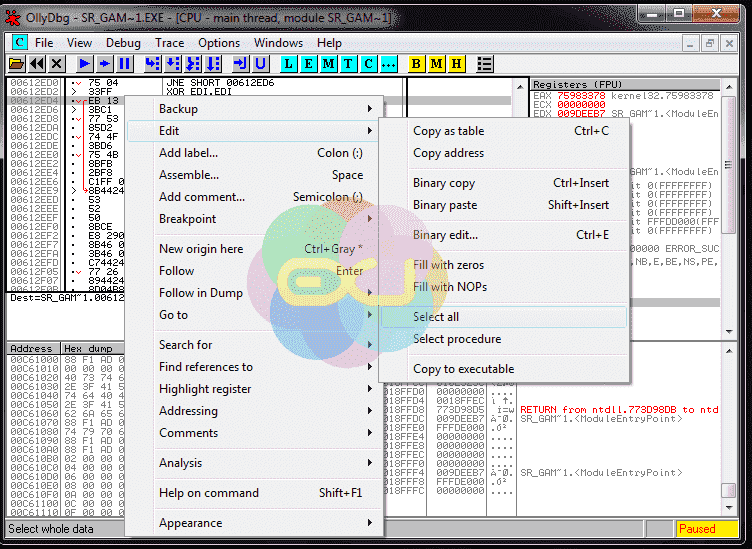Close program with the X toolbar icon
752x549 pixels.
click(x=57, y=63)
